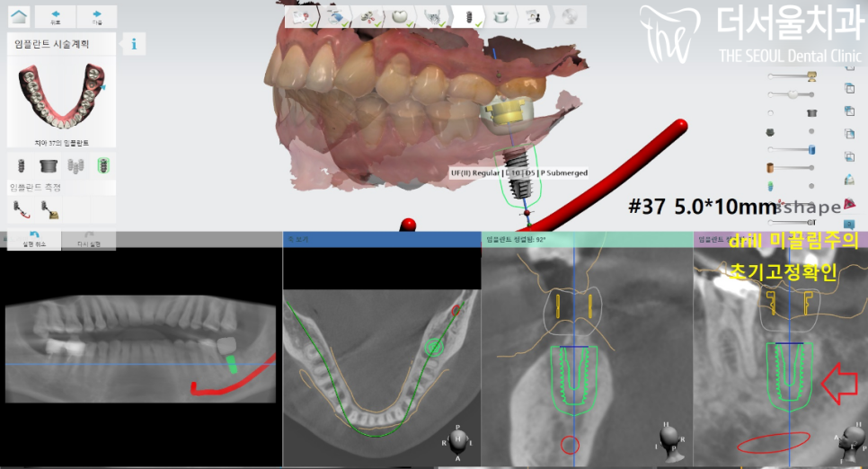The width and height of the screenshot is (868, 469).
Task: Select the multiple implants icon
Action: click(76, 165)
